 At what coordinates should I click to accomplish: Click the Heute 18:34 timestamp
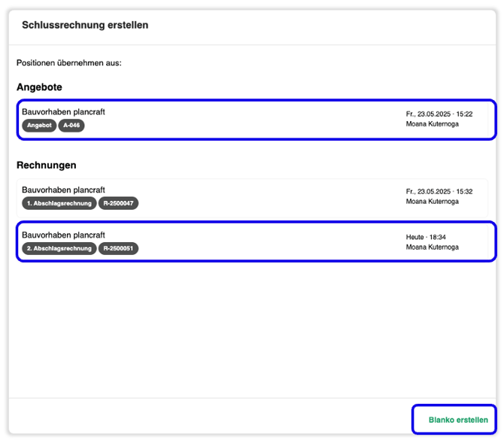tap(426, 237)
